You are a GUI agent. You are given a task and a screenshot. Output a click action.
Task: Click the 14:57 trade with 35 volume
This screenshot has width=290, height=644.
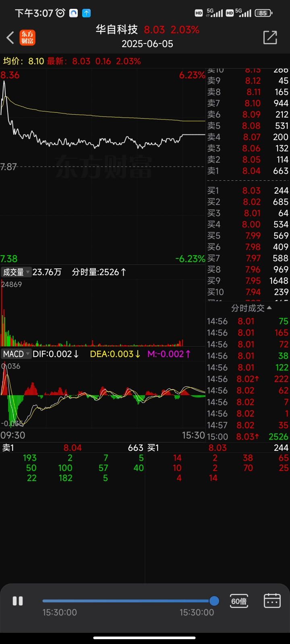point(248,425)
